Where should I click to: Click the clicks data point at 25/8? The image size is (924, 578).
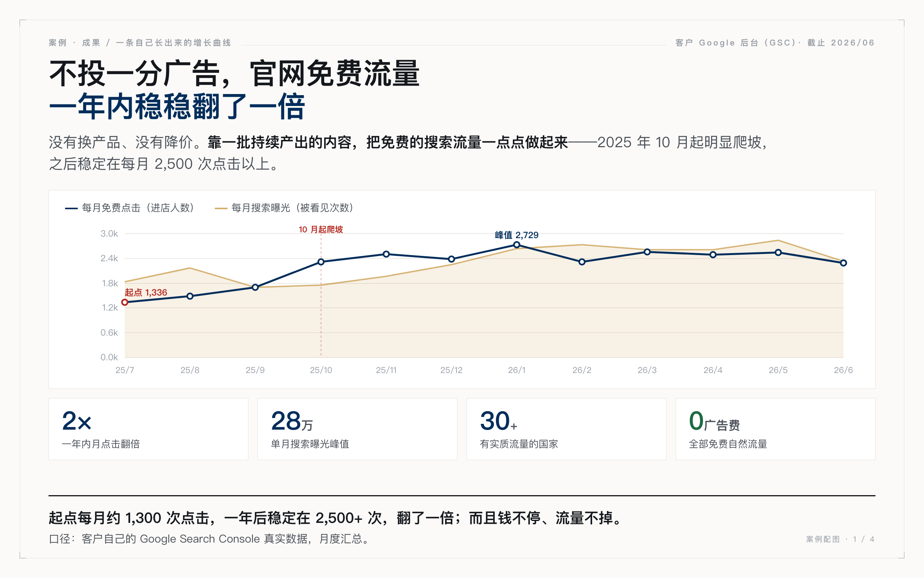[190, 296]
